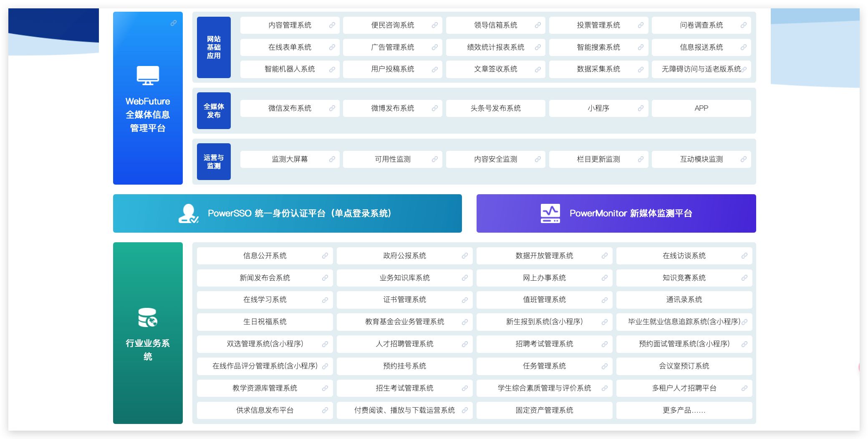Click the link icon in WebFuture panel corner
This screenshot has width=868, height=439.
pyautogui.click(x=174, y=23)
